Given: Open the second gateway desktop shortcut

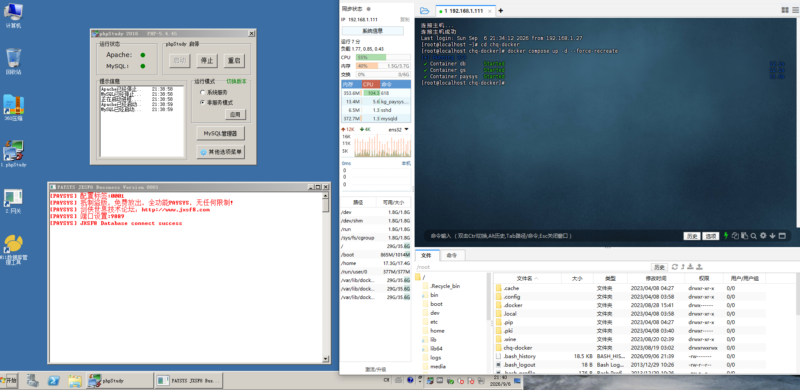Looking at the screenshot, I should pyautogui.click(x=13, y=202).
